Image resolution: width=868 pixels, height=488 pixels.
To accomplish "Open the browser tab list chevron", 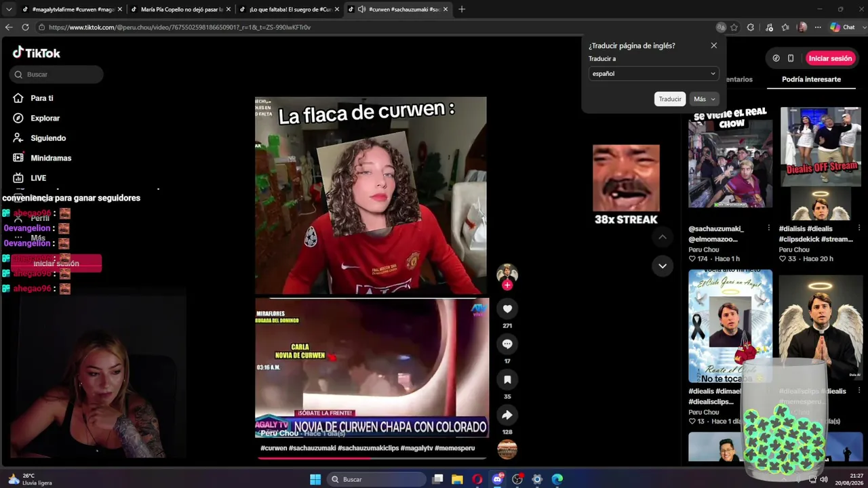I will pos(9,9).
